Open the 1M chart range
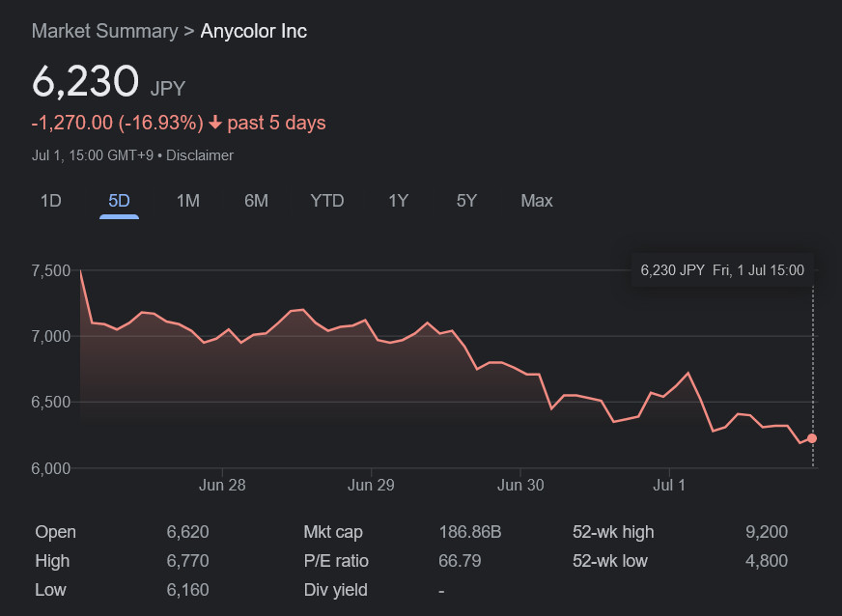 pos(187,201)
